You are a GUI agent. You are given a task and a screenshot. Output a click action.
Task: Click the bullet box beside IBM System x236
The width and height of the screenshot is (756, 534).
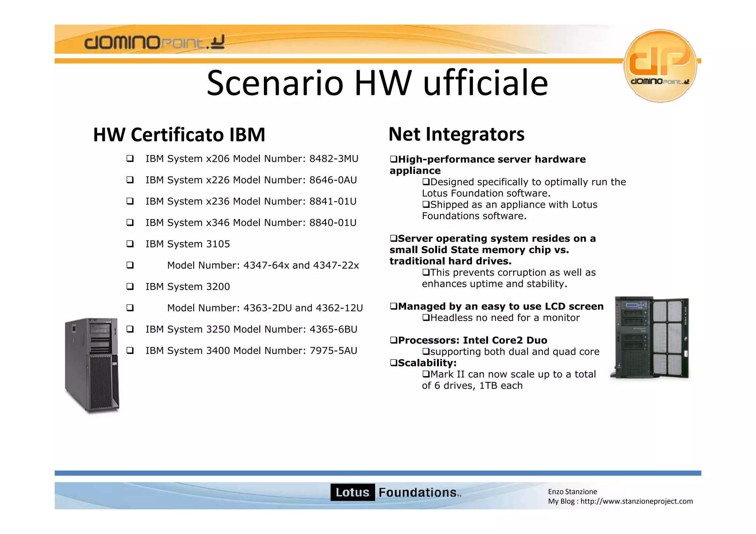[130, 201]
